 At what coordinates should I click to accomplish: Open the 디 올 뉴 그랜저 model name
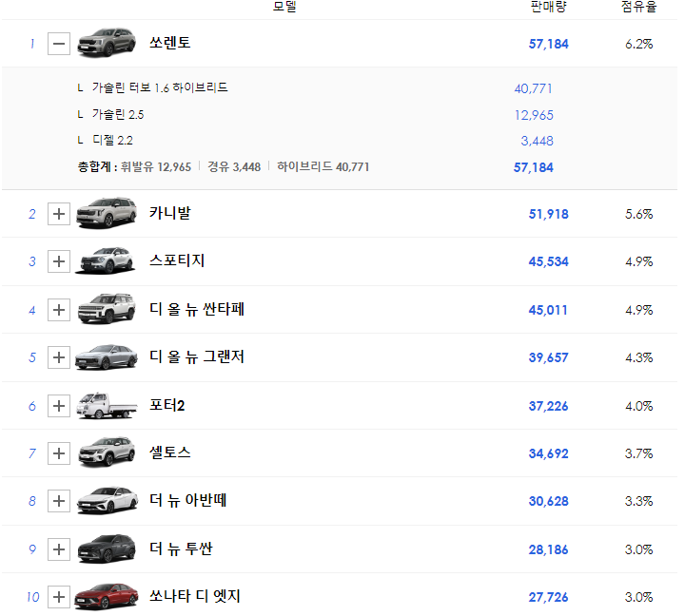[x=197, y=356]
